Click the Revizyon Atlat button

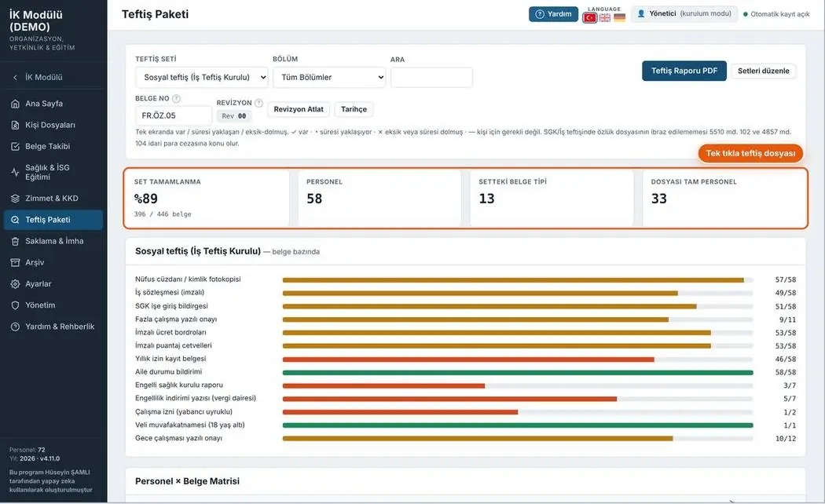(x=299, y=109)
